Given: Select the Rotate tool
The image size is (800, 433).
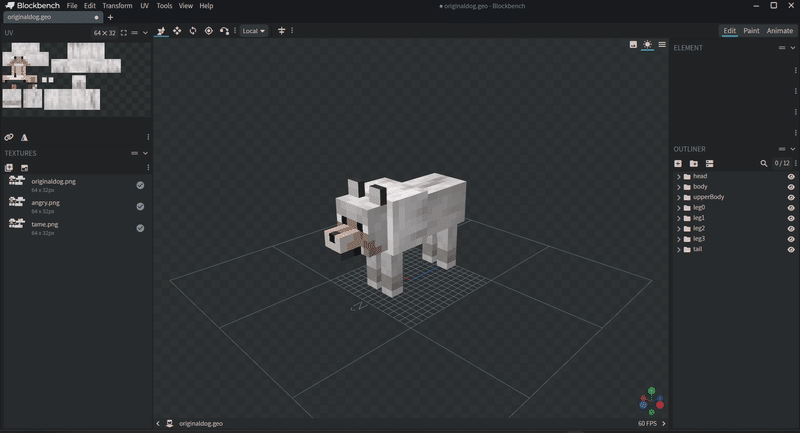Looking at the screenshot, I should 193,31.
